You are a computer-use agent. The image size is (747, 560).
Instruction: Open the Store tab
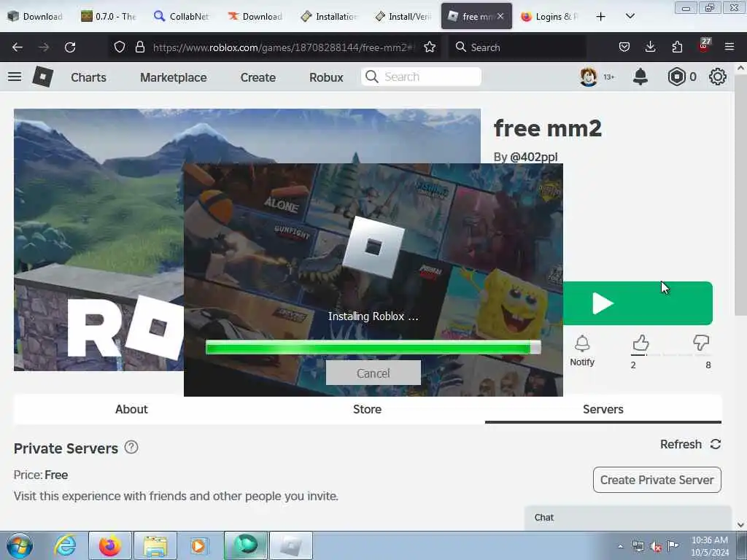(x=368, y=409)
